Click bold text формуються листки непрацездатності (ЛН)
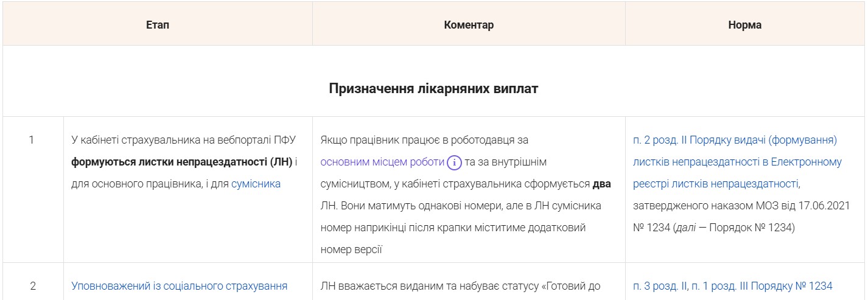This screenshot has width=868, height=300. [182, 162]
